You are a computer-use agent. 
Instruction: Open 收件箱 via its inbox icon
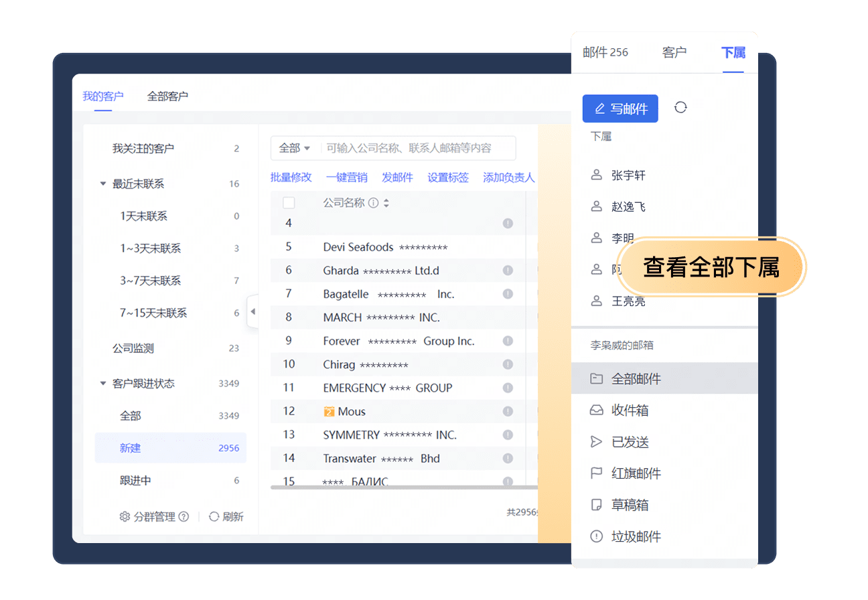(x=597, y=410)
